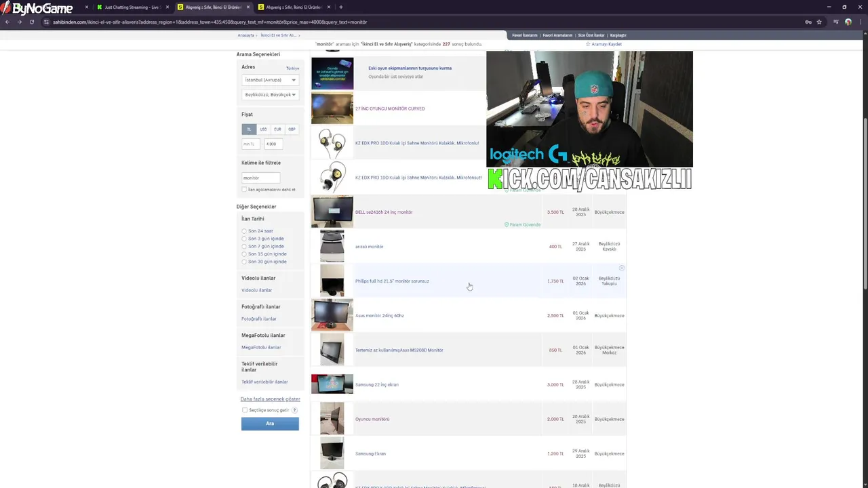Click the max price field showing 4.000
The height and width of the screenshot is (488, 868).
click(273, 144)
